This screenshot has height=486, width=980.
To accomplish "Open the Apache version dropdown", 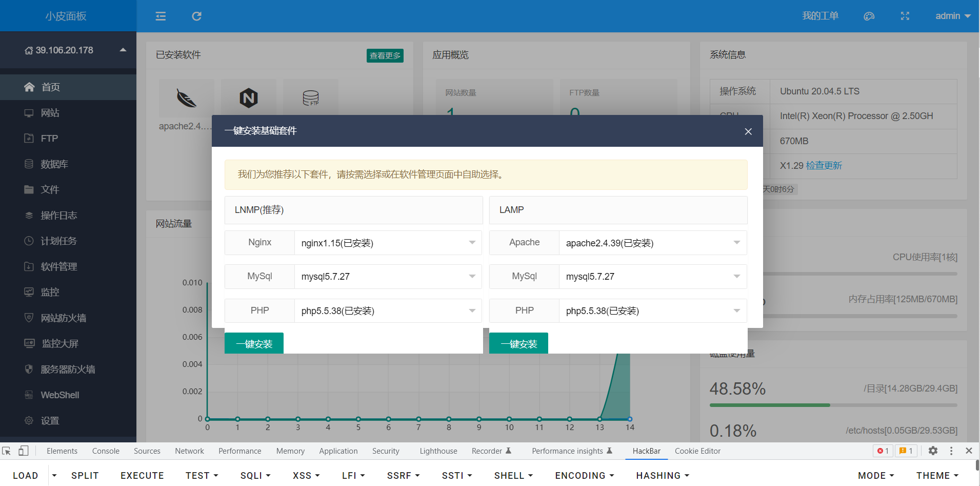I will (x=653, y=243).
